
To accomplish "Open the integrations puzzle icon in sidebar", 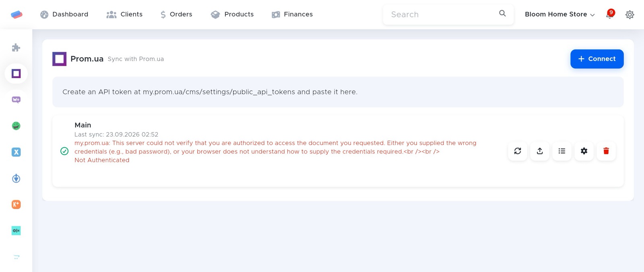I will tap(16, 48).
